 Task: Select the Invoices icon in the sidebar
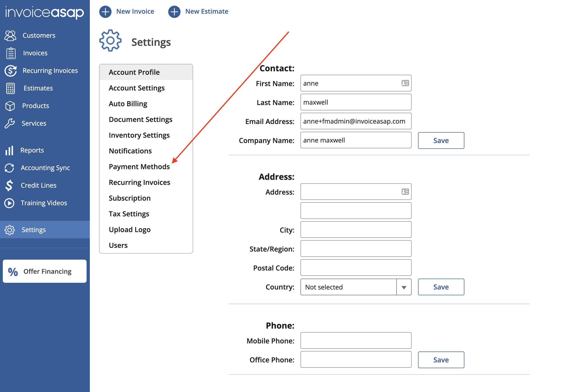[x=10, y=53]
